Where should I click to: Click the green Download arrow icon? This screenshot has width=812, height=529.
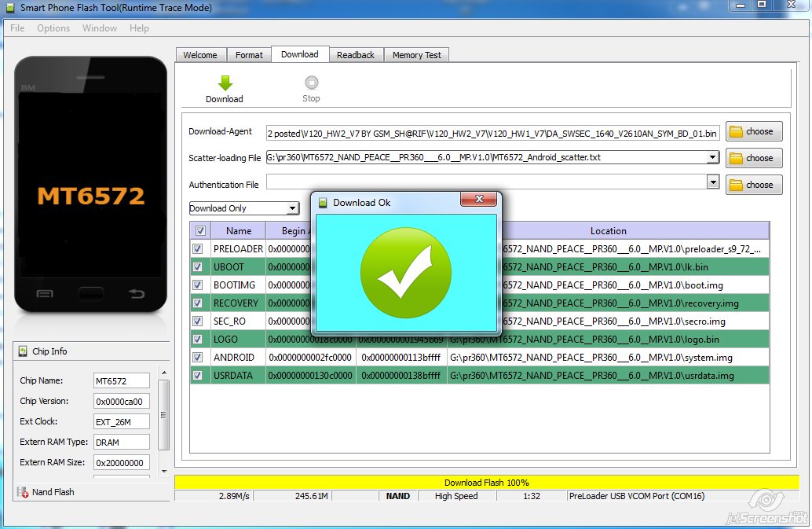click(225, 83)
